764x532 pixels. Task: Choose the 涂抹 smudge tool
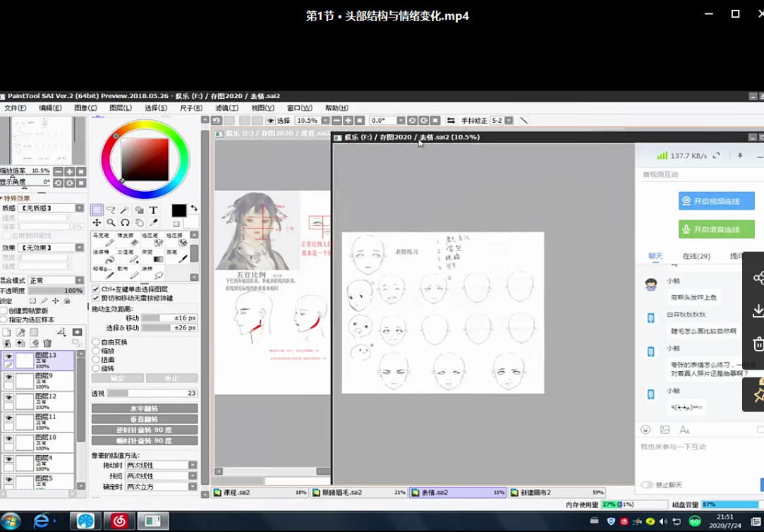pos(152,272)
